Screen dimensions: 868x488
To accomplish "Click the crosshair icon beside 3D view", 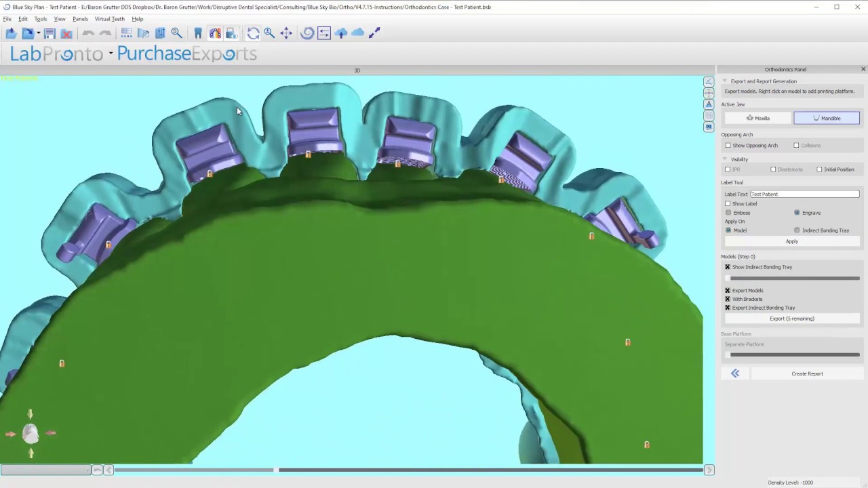I will [709, 93].
